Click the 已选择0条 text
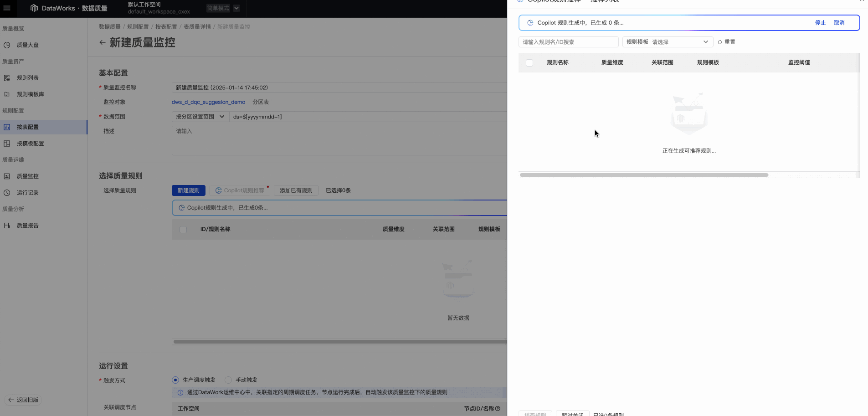Viewport: 868px width, 416px height. coord(338,190)
